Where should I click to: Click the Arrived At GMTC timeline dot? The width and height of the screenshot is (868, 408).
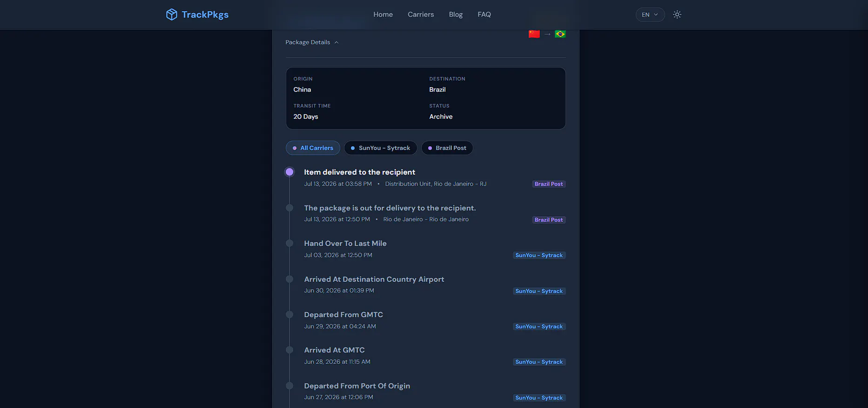[289, 350]
